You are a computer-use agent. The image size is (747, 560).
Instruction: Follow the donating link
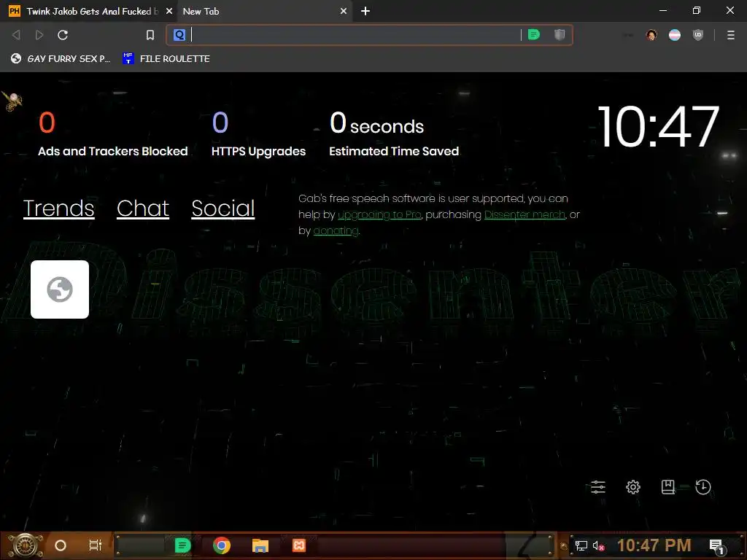tap(336, 230)
